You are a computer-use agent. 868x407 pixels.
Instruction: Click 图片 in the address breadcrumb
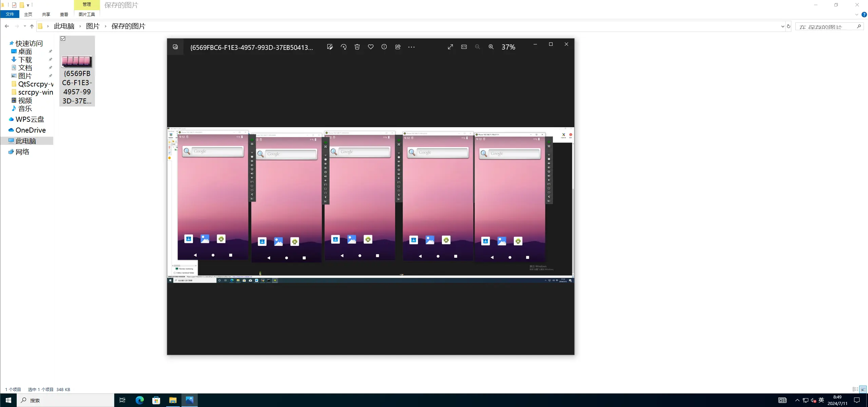(x=93, y=26)
